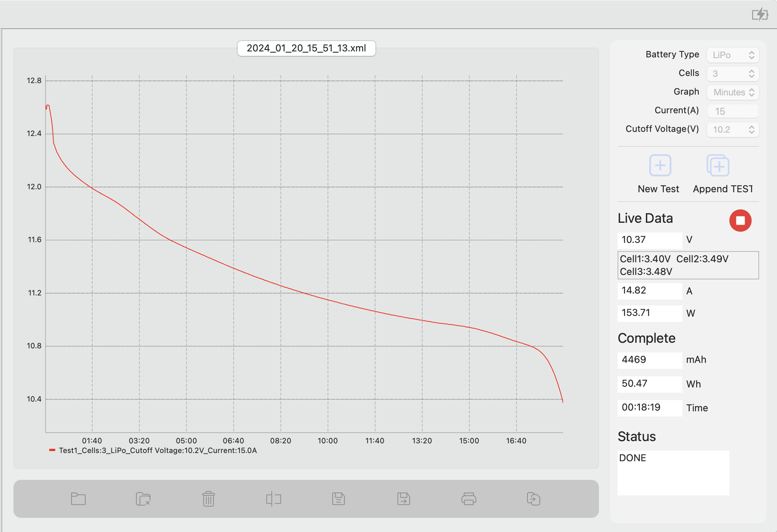Click the Cutoff Voltage stepper arrows
This screenshot has height=532, width=777.
751,130
